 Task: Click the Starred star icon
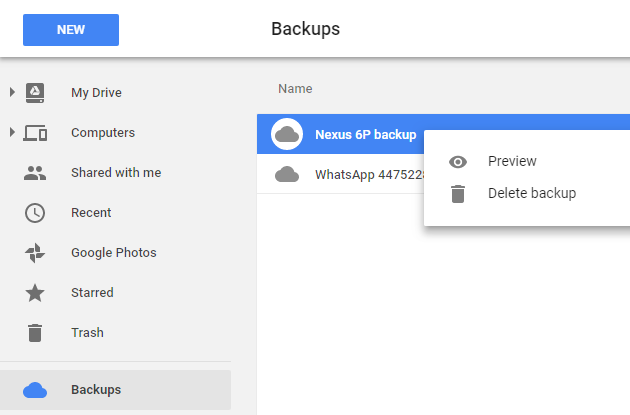[35, 292]
